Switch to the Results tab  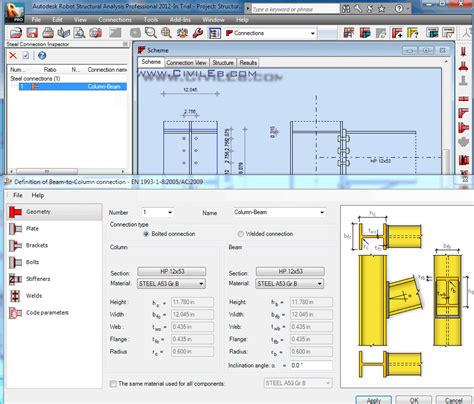[248, 63]
